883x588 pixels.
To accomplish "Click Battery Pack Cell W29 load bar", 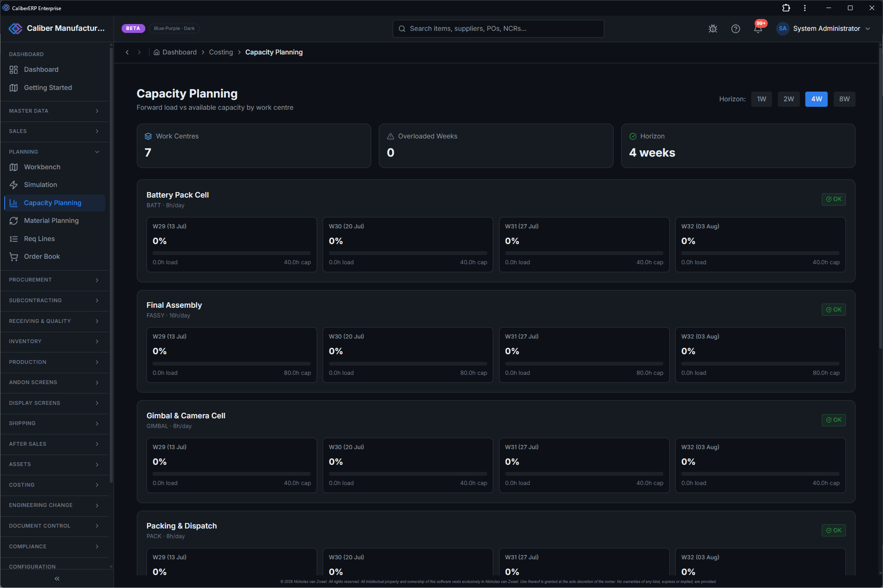I will click(x=231, y=253).
